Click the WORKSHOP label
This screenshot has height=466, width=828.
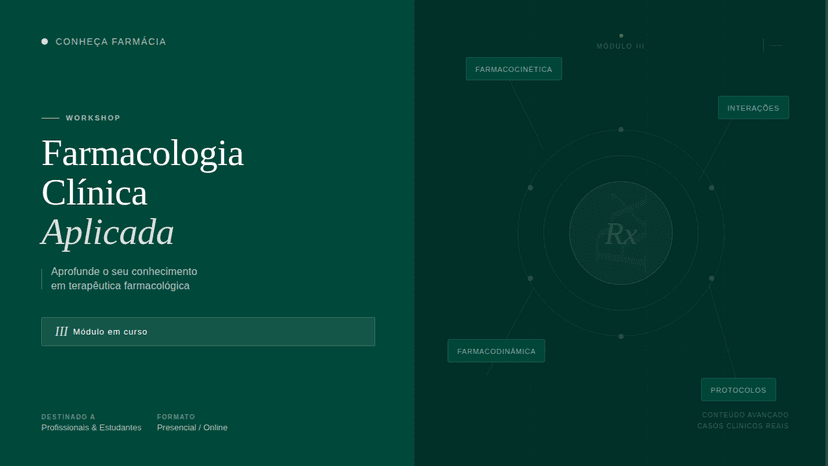point(93,118)
